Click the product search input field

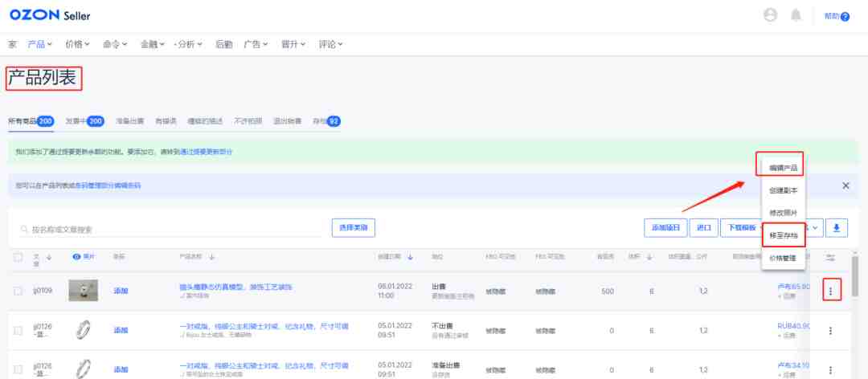pyautogui.click(x=170, y=229)
